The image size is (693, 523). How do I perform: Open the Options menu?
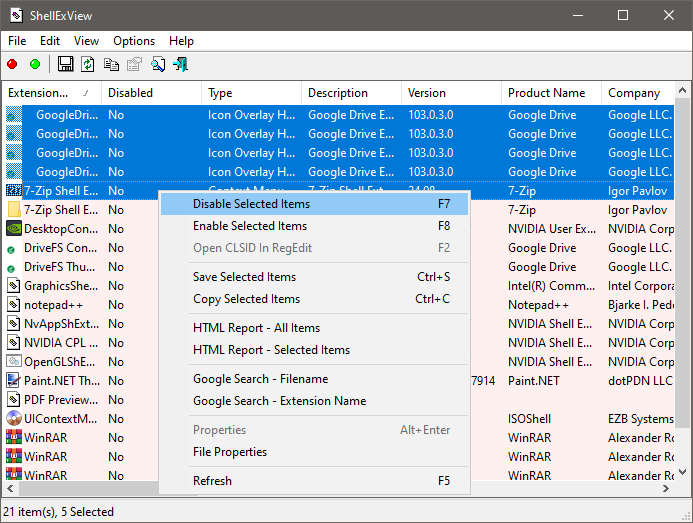click(134, 41)
